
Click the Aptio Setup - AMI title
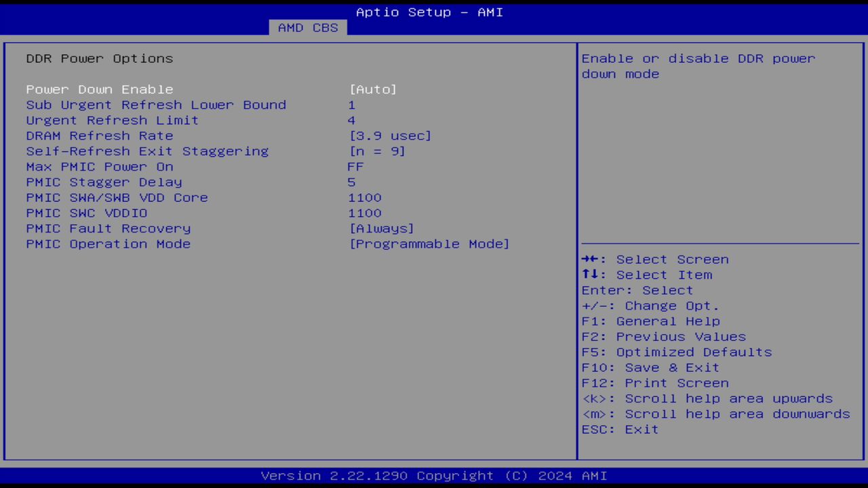click(x=430, y=12)
